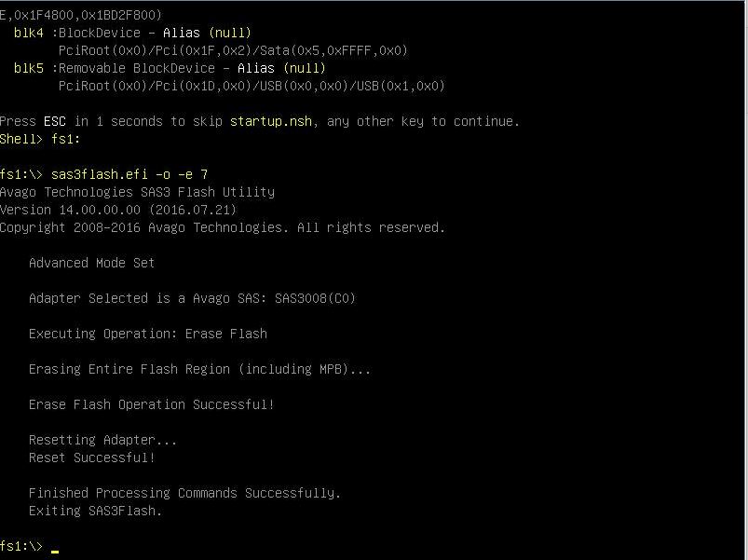
Task: Click the 'Executing Operation: Erase Flash' line
Action: pyautogui.click(x=147, y=334)
